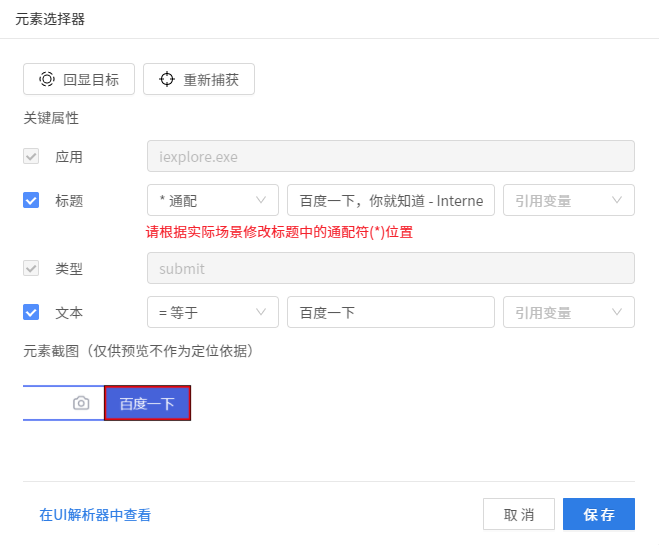The image size is (659, 545).
Task: Click the camera icon in element screenshot
Action: (x=81, y=403)
